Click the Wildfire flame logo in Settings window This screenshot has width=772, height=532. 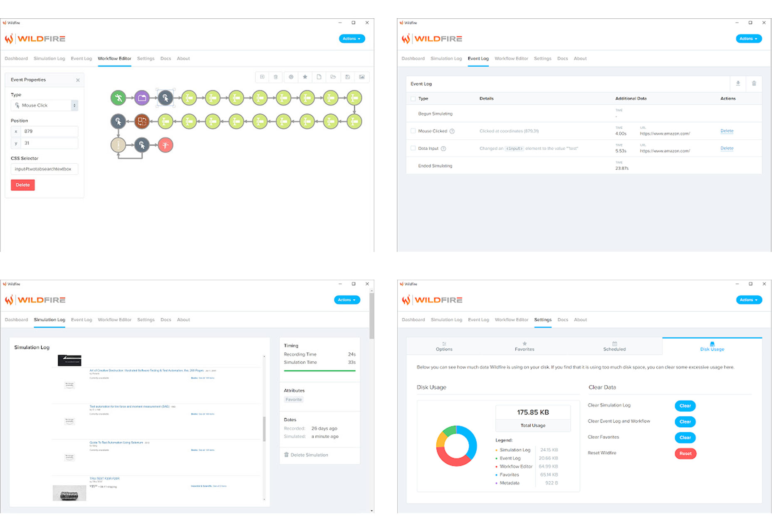click(406, 300)
